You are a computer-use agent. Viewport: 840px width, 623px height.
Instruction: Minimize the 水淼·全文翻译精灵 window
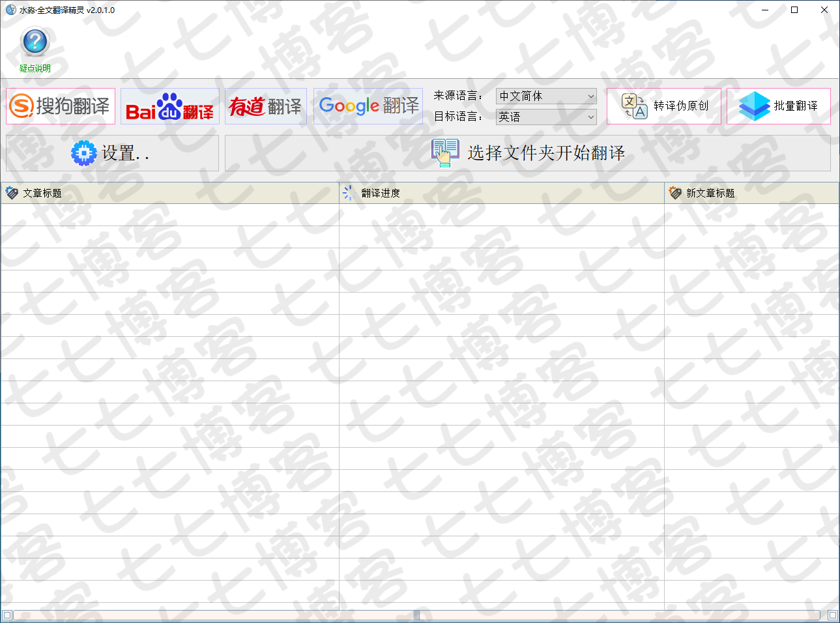pyautogui.click(x=765, y=10)
